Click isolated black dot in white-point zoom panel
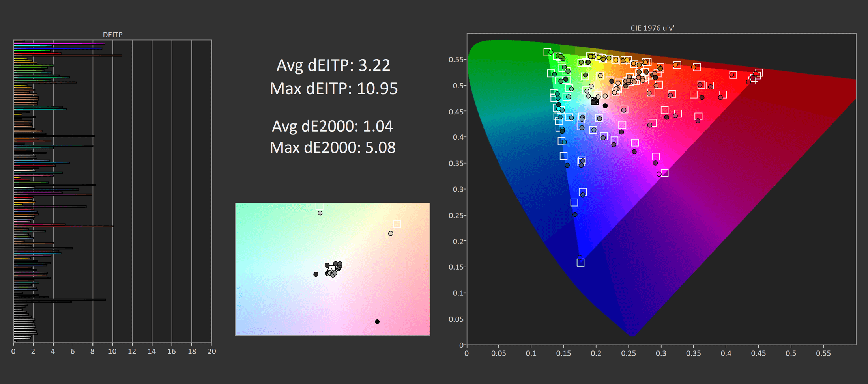Screen dimensions: 868x384 [377, 322]
